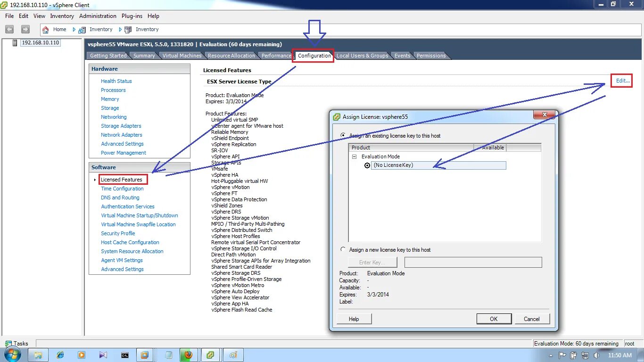Image resolution: width=644 pixels, height=362 pixels.
Task: Open the network tray icon
Action: [x=585, y=355]
